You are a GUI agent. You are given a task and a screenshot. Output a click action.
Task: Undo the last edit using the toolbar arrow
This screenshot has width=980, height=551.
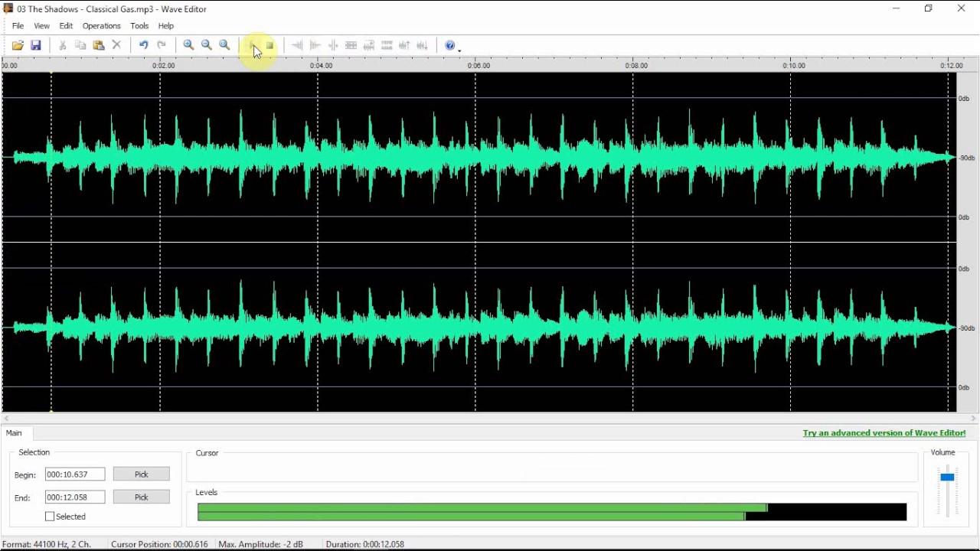coord(143,46)
